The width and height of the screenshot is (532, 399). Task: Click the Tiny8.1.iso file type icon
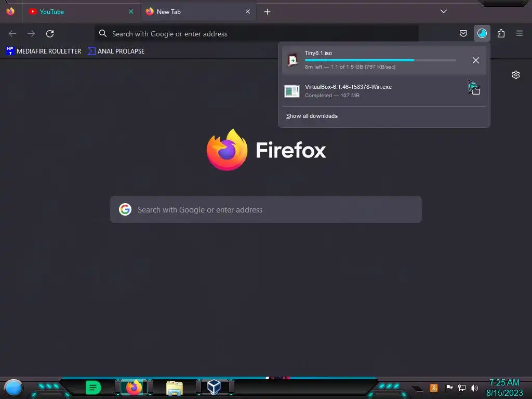292,60
